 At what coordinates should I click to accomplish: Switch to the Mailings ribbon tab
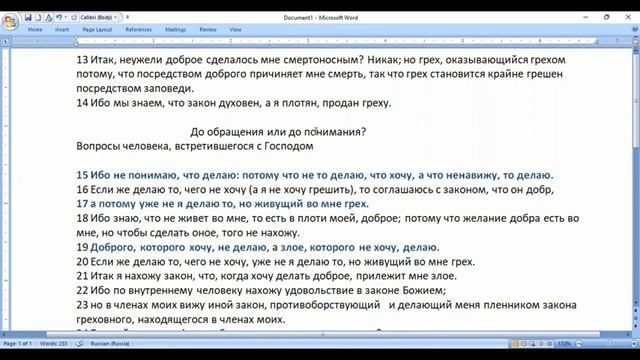tap(176, 29)
